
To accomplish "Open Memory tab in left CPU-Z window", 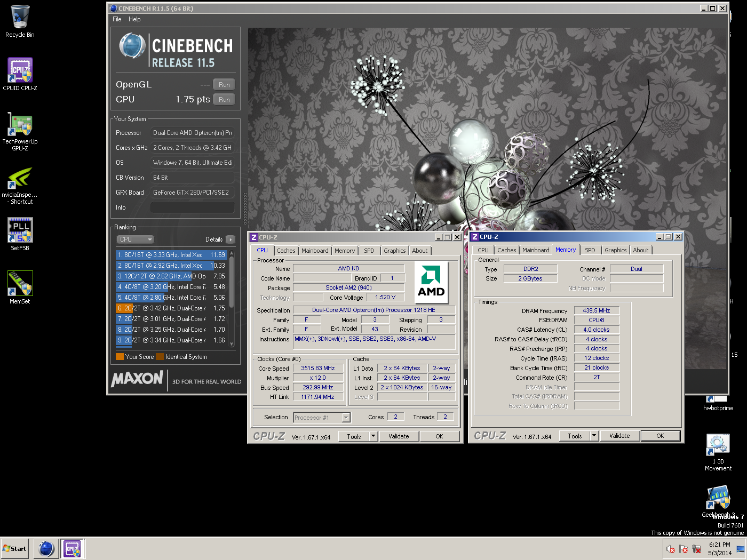I will click(x=345, y=251).
